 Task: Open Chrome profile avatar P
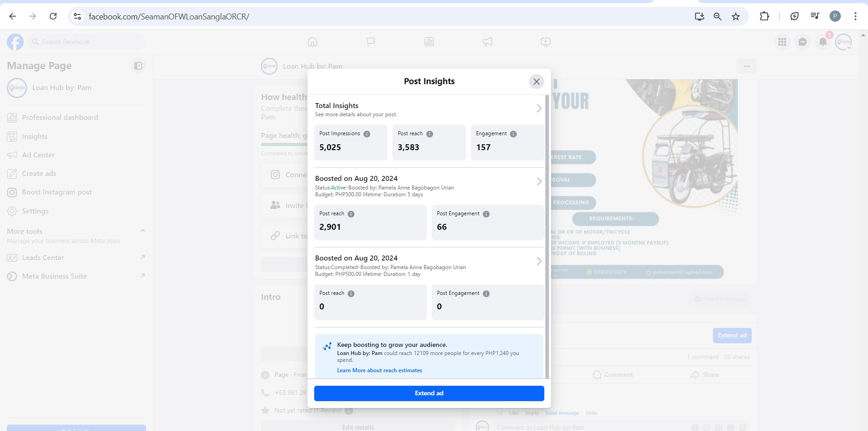pos(835,17)
